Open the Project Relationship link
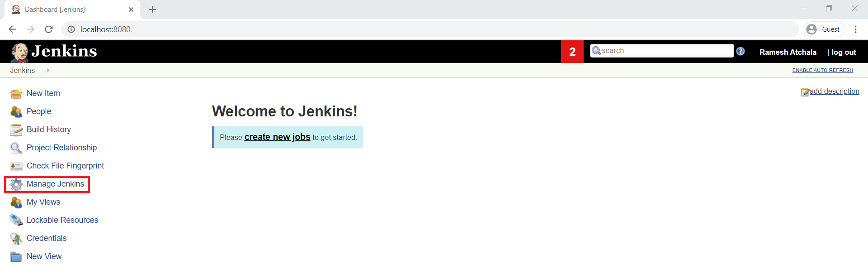 pyautogui.click(x=62, y=148)
